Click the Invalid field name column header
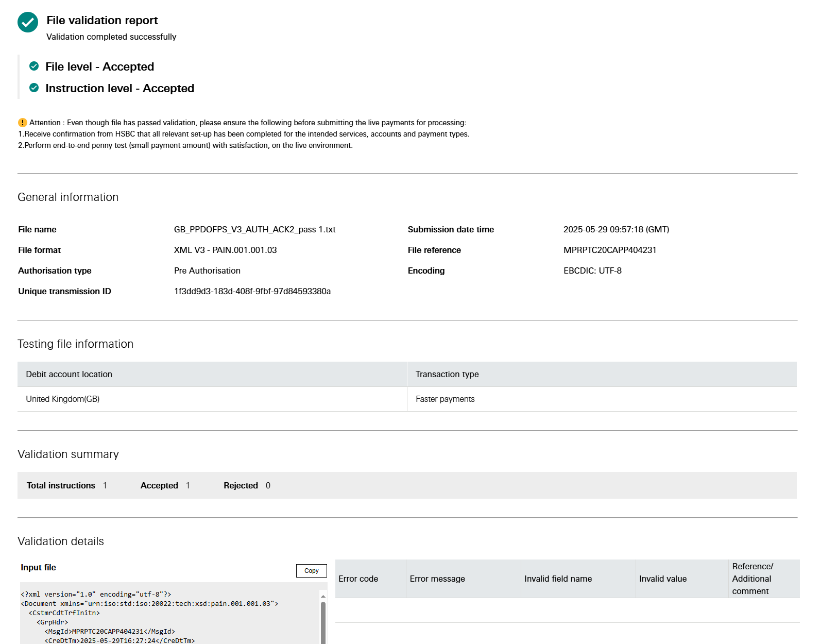Image resolution: width=820 pixels, height=644 pixels. pos(578,579)
